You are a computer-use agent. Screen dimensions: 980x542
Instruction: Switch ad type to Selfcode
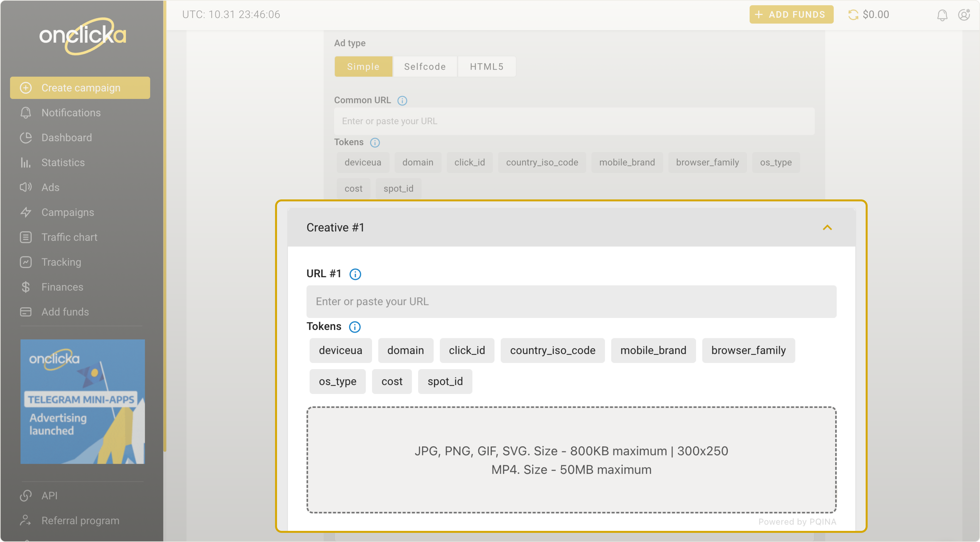pyautogui.click(x=425, y=67)
